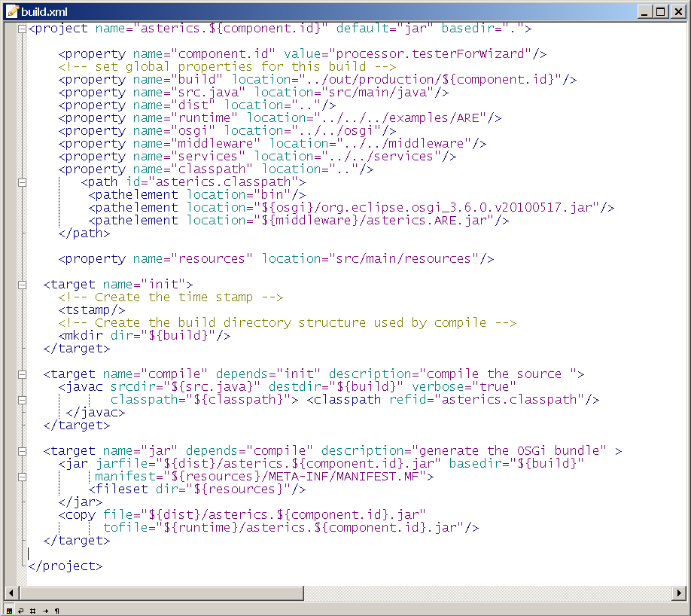This screenshot has height=616, width=691.
Task: Collapse the target compile fold marker
Action: click(x=22, y=374)
